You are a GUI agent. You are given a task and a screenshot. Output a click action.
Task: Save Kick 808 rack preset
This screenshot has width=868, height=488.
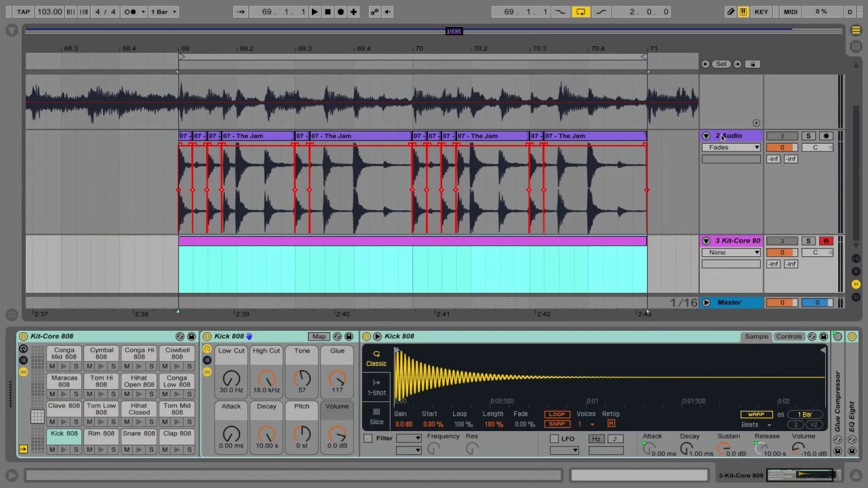(x=349, y=336)
